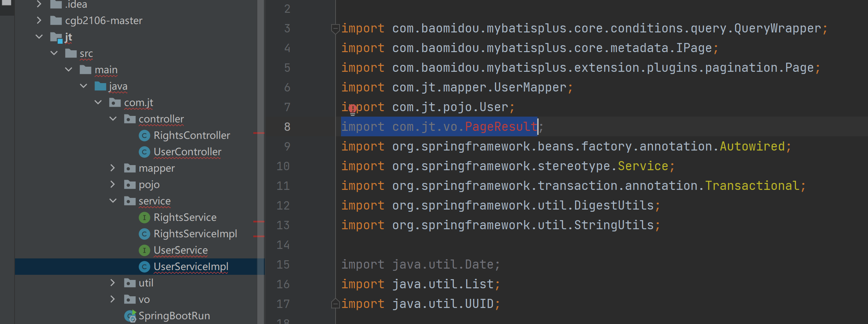Expand the util package
This screenshot has height=324, width=868.
click(x=113, y=283)
